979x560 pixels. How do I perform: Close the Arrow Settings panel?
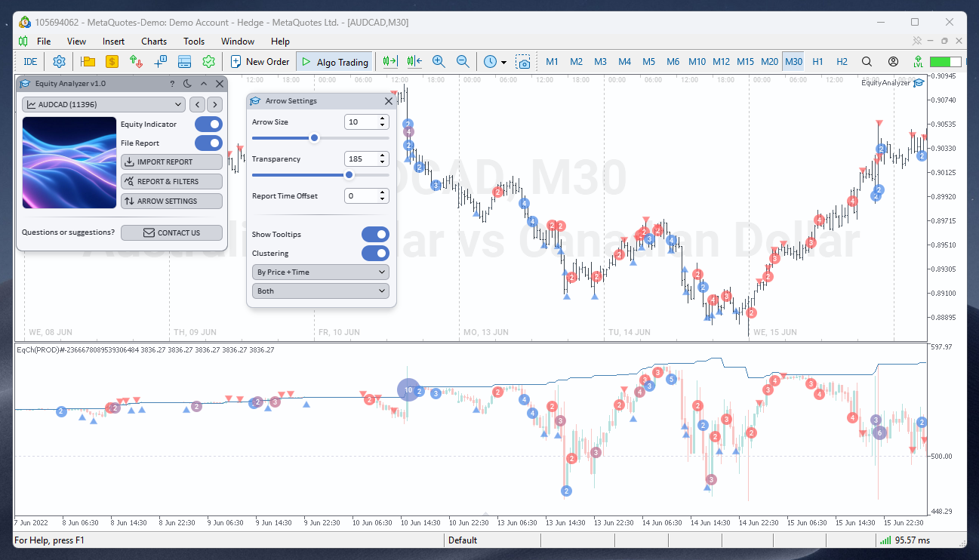(x=389, y=100)
